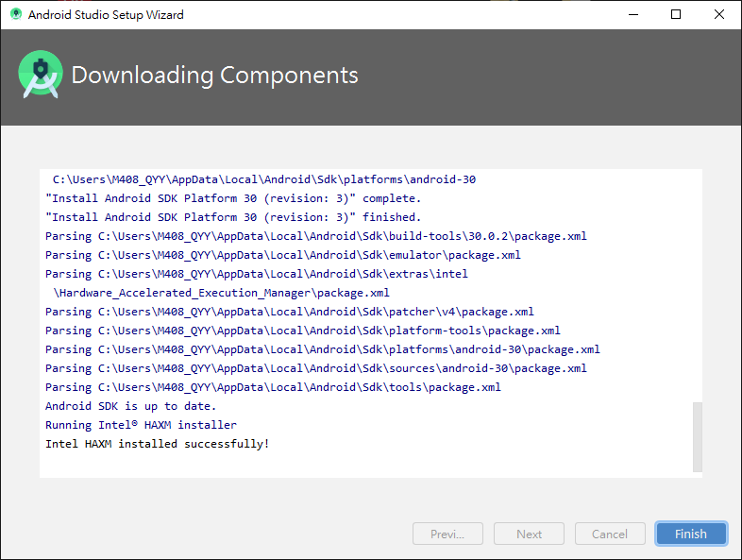742x560 pixels.
Task: Click the disabled Cancel button
Action: 610,534
